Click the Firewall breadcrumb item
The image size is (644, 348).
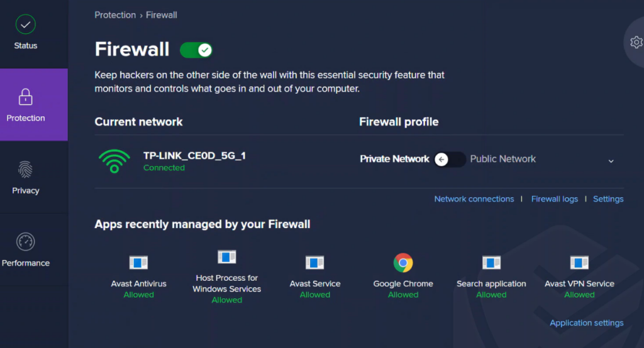tap(162, 15)
